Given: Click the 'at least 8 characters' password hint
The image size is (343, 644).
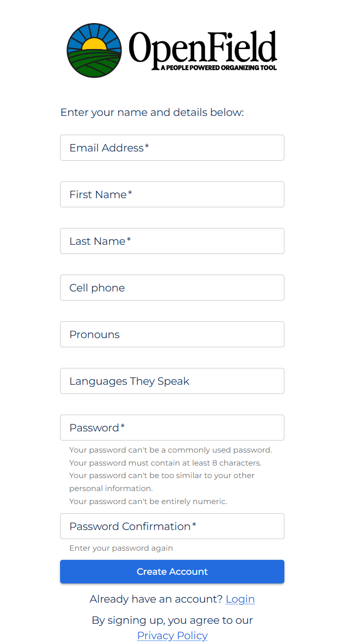Looking at the screenshot, I should (165, 463).
